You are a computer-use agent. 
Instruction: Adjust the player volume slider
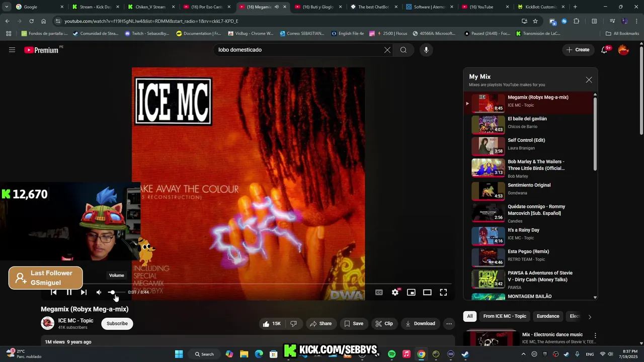116,292
